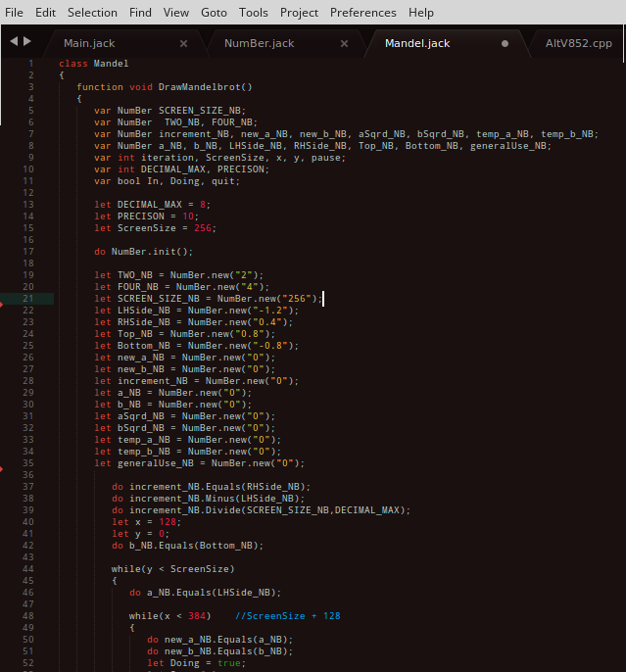Viewport: 626px width, 672px height.
Task: Open the Tools menu
Action: [253, 13]
